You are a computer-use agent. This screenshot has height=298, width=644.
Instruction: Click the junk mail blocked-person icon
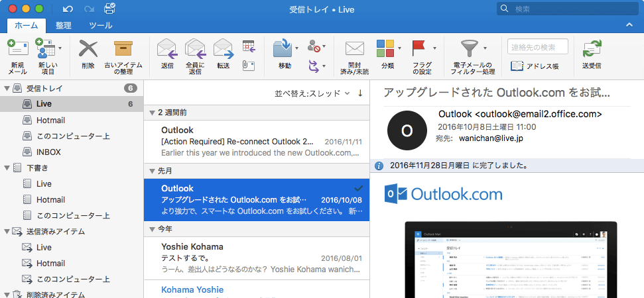click(313, 47)
